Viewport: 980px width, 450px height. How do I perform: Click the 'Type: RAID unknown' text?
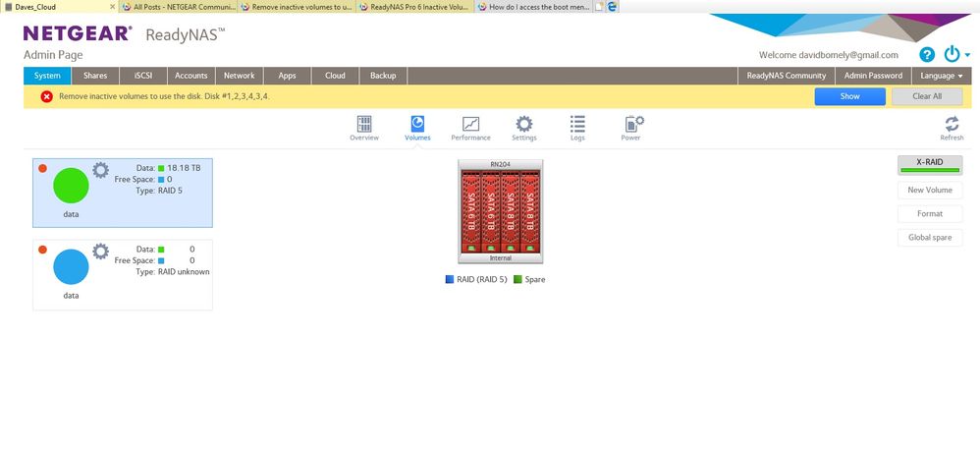pos(173,272)
